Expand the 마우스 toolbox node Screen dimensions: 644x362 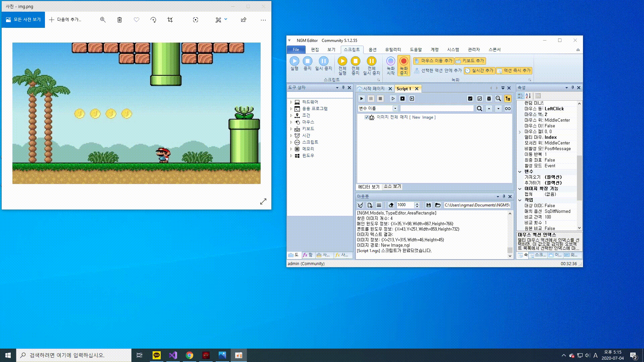pos(291,122)
